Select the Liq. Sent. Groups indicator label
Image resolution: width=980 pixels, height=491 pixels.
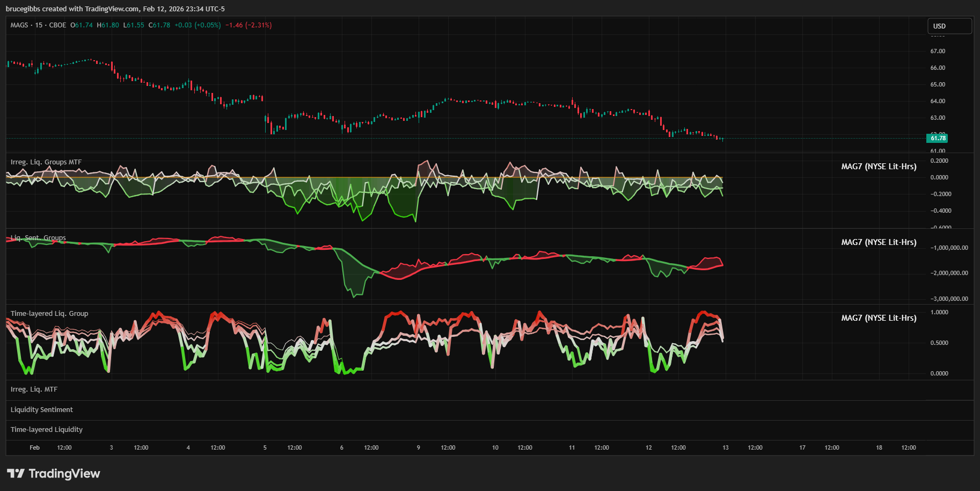point(39,237)
